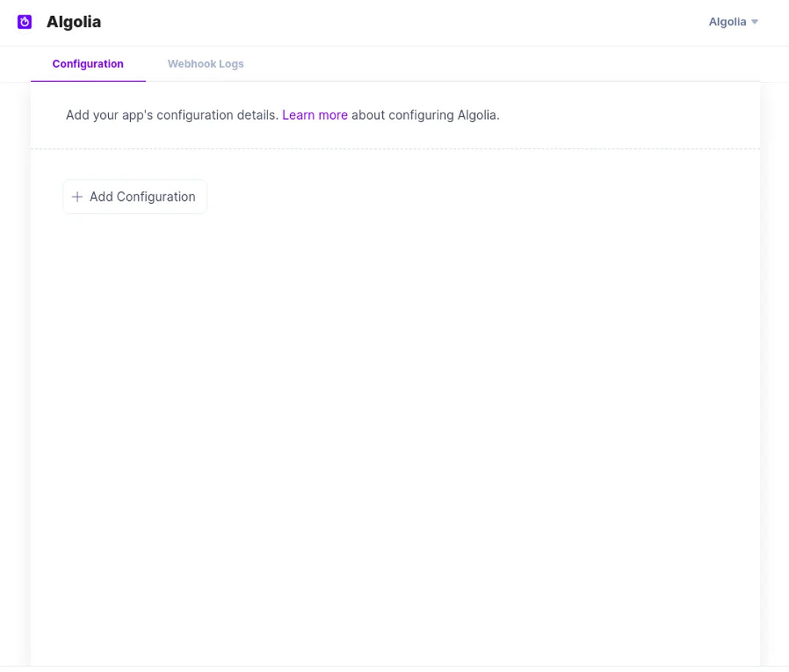Viewport: 789px width, 672px height.
Task: Click the Add Configuration button
Action: [x=135, y=196]
